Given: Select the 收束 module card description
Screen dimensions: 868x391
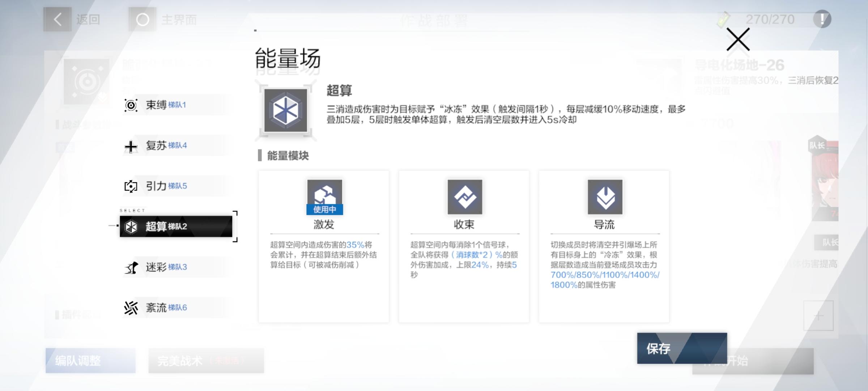Looking at the screenshot, I should coord(464,260).
